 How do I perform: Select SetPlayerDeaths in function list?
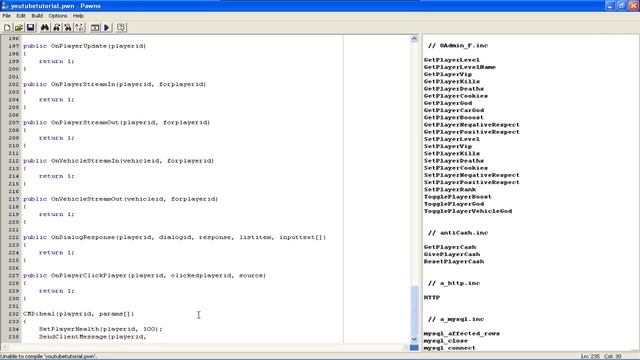coord(453,161)
